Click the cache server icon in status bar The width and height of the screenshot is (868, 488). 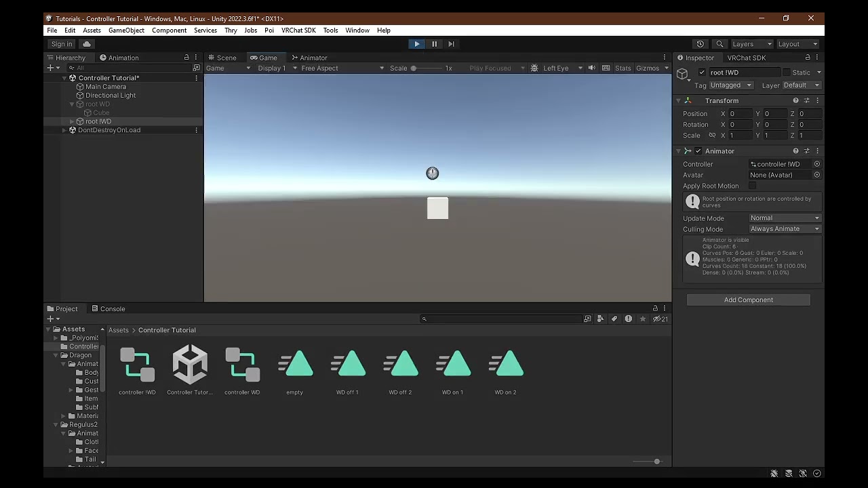click(789, 474)
